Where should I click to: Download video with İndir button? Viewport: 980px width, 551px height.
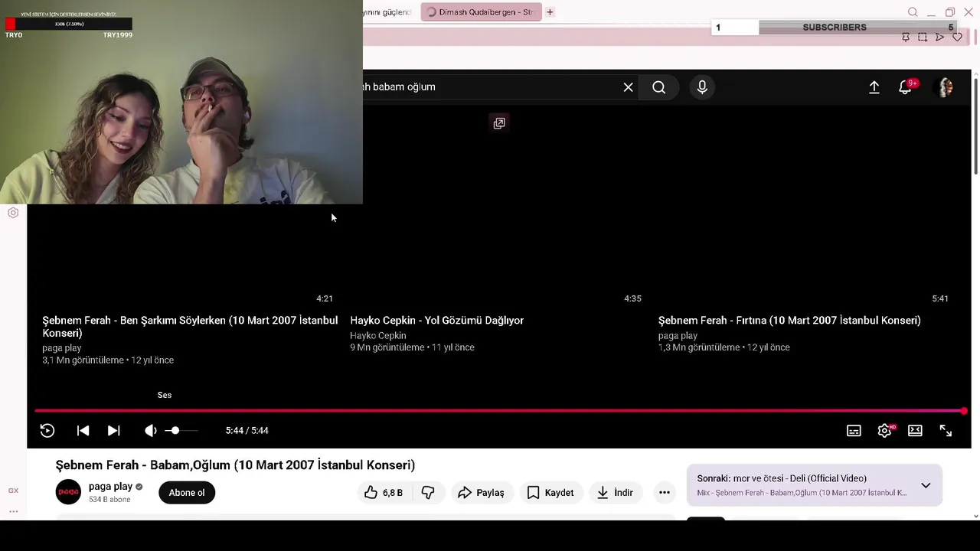pyautogui.click(x=615, y=493)
